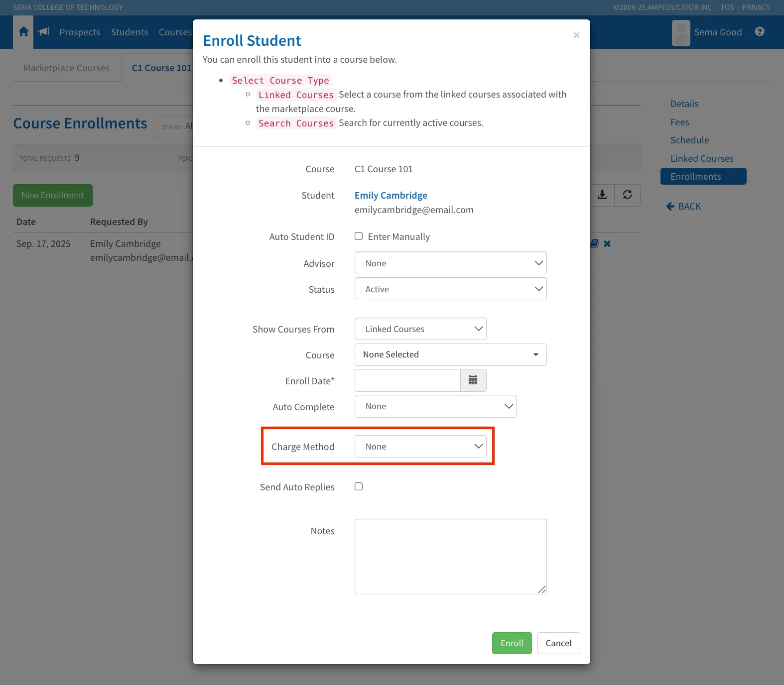
Task: Check the Enter Manually checkbox
Action: coord(359,236)
